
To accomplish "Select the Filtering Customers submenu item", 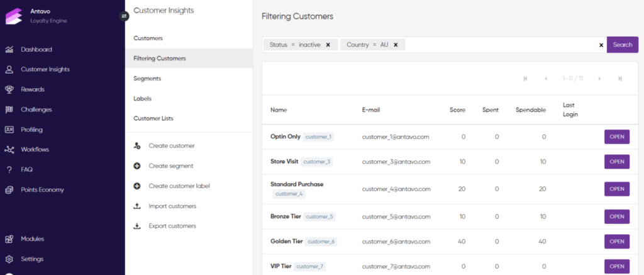I will (x=189, y=59).
